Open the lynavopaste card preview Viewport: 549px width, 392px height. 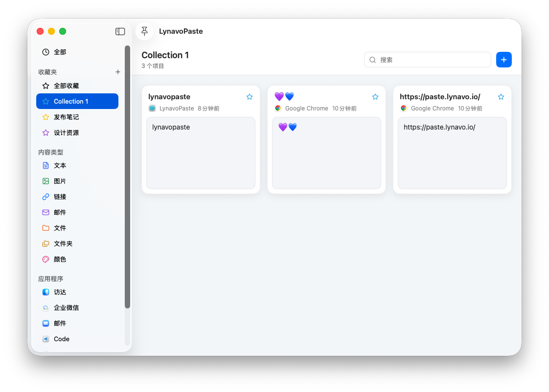click(x=201, y=153)
